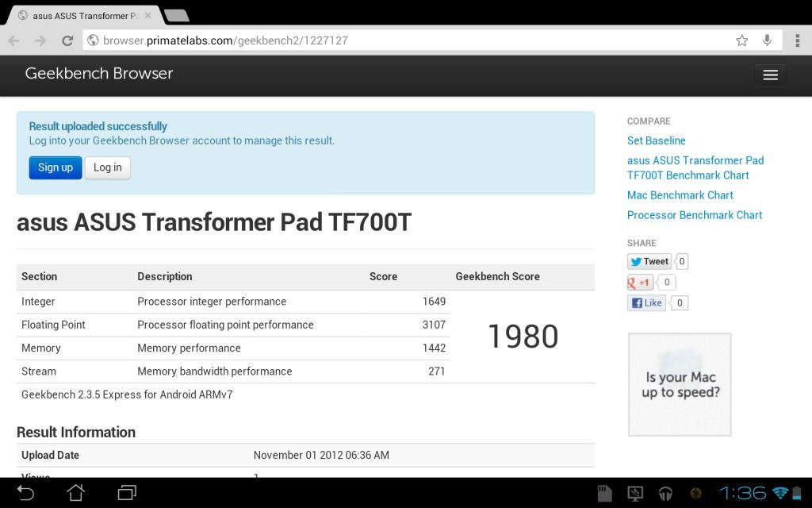Open a new browser tab
This screenshot has width=812, height=508.
177,16
